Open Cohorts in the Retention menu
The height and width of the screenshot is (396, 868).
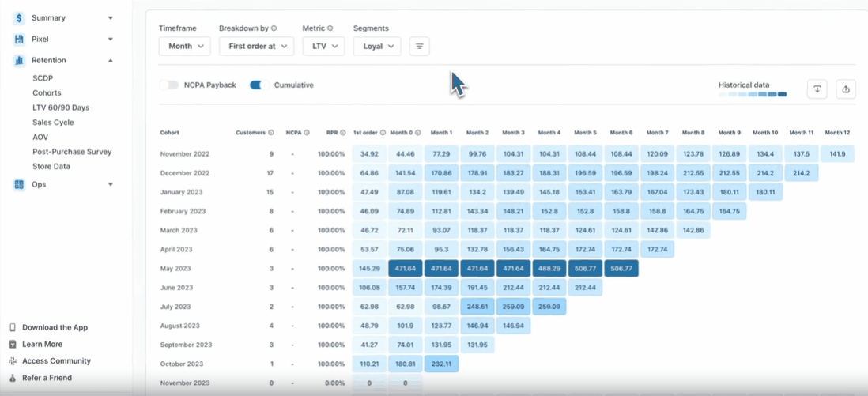point(47,92)
